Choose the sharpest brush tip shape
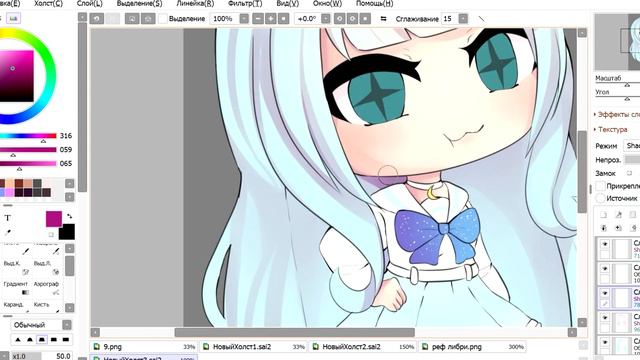 tap(18, 340)
